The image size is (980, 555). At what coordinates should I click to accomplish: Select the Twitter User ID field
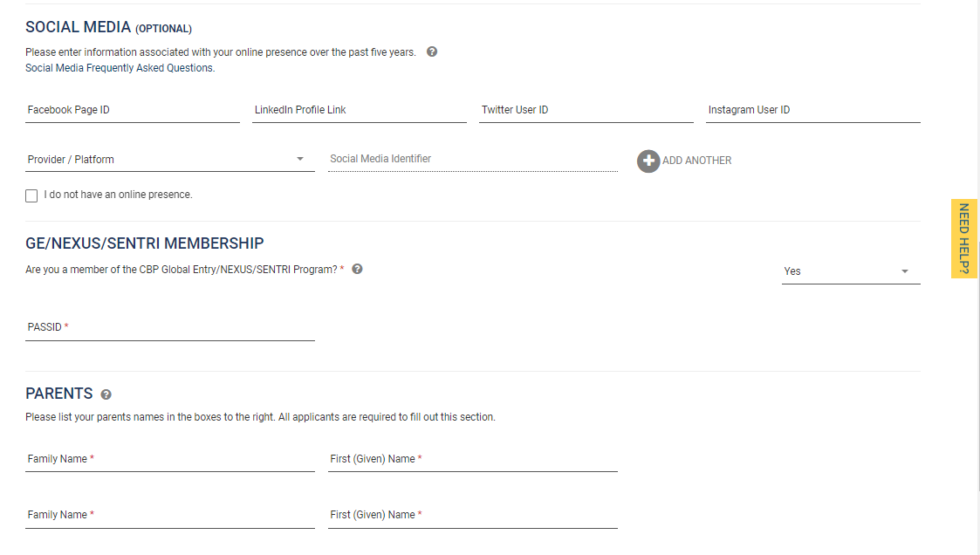coord(586,111)
